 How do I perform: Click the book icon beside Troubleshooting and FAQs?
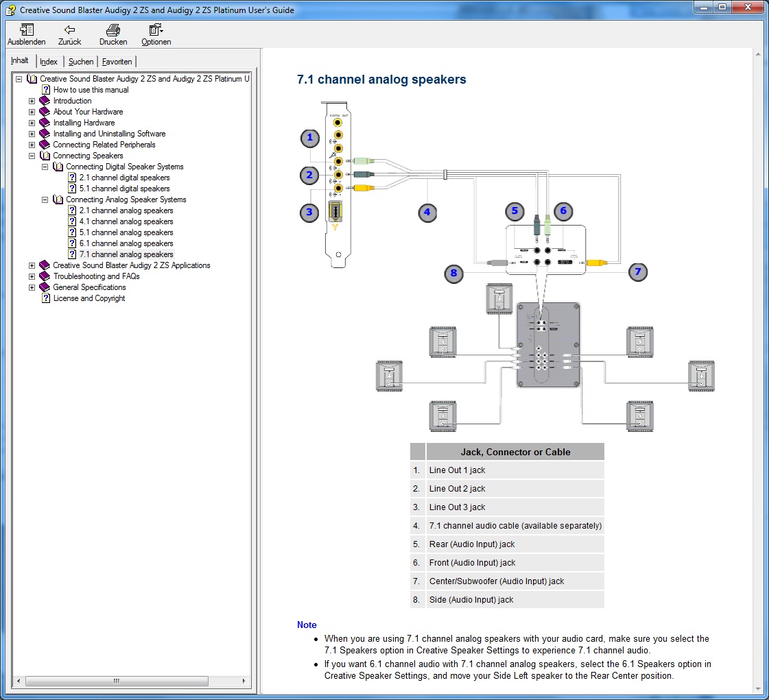[x=45, y=276]
